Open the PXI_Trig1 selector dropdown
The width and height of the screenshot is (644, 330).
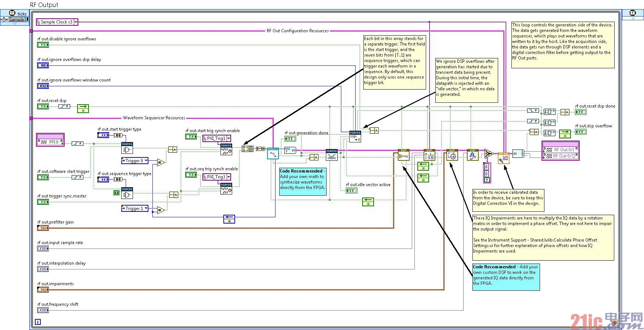point(229,138)
